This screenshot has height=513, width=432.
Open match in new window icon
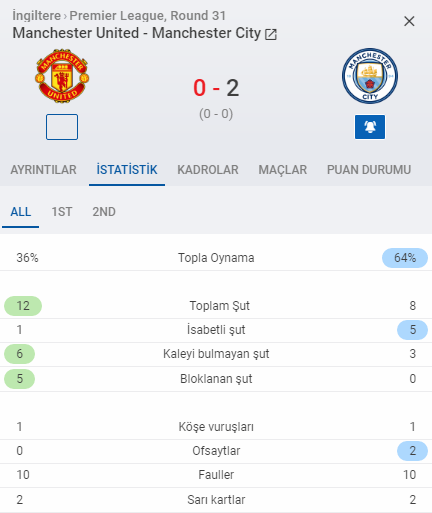[x=271, y=34]
